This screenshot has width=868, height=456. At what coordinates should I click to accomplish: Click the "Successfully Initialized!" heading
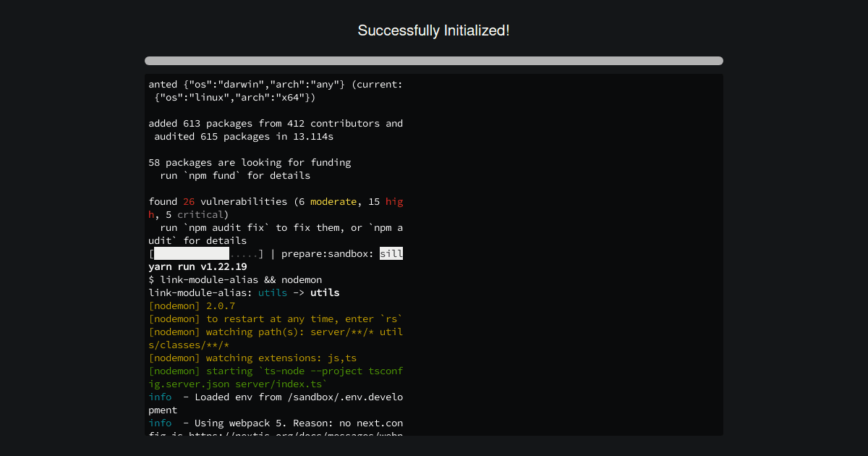[433, 30]
